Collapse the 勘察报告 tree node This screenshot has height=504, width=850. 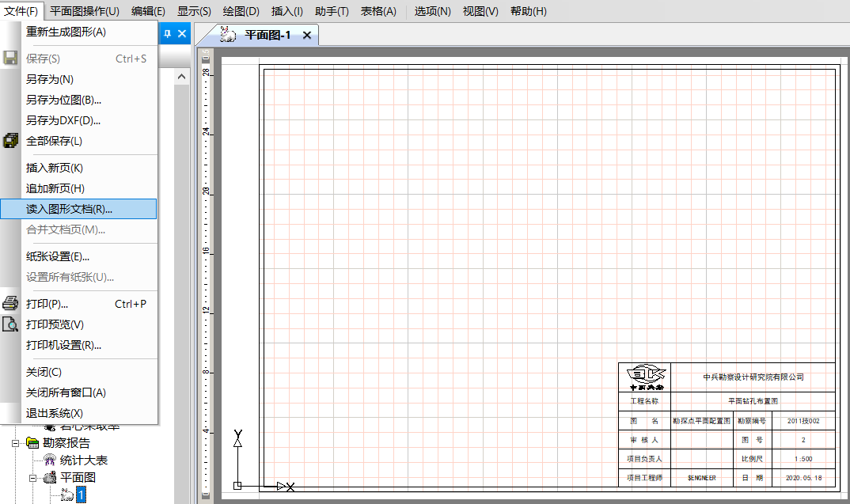(x=16, y=443)
